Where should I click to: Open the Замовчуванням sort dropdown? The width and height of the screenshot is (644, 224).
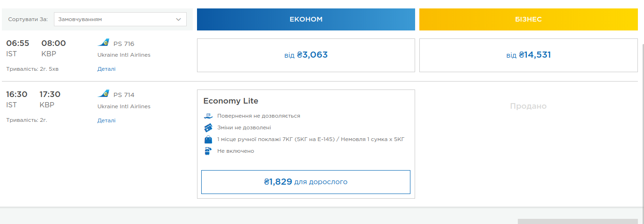[x=120, y=19]
